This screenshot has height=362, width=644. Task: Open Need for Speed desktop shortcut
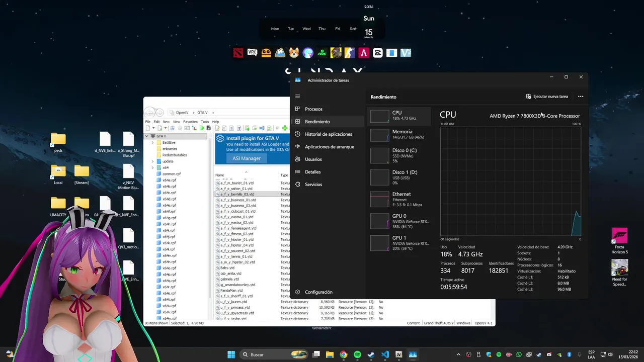point(619,273)
